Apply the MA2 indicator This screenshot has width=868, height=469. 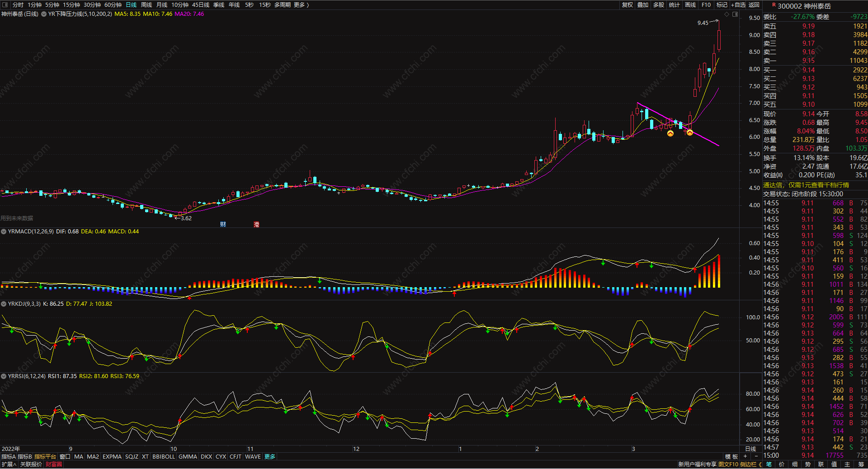tap(93, 457)
